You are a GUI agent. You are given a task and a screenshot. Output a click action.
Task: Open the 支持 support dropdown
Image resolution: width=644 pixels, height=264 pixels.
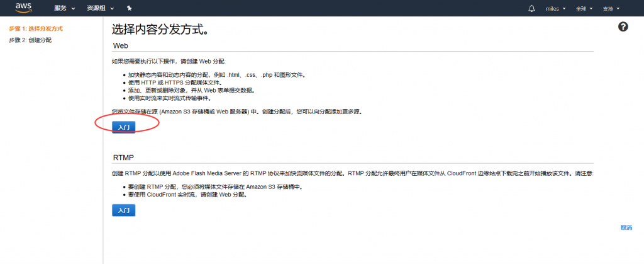click(x=611, y=8)
